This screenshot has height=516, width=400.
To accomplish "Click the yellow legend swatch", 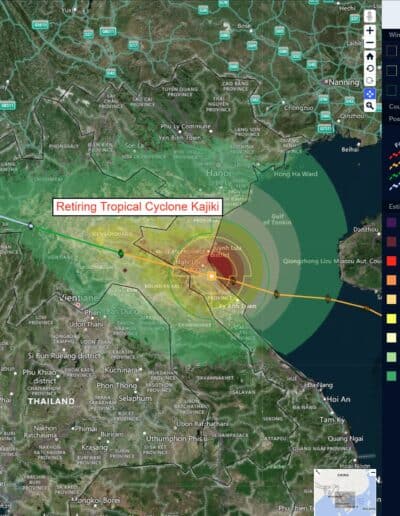I will (x=391, y=319).
